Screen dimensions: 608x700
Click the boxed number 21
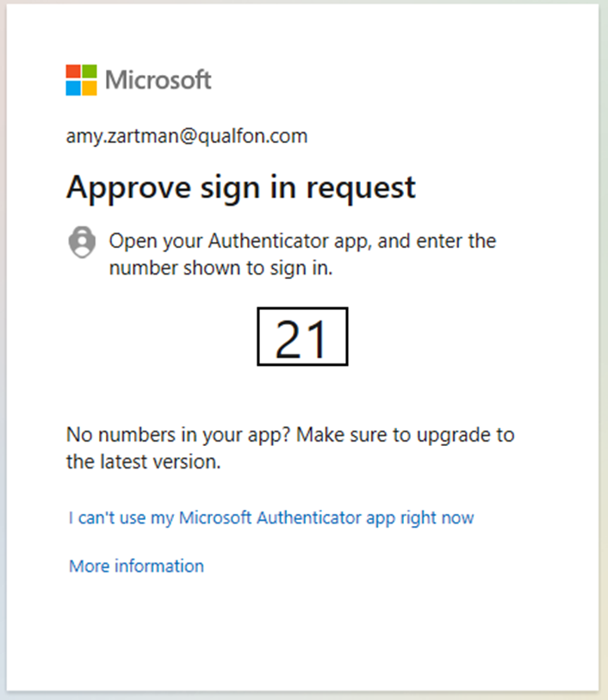[302, 336]
